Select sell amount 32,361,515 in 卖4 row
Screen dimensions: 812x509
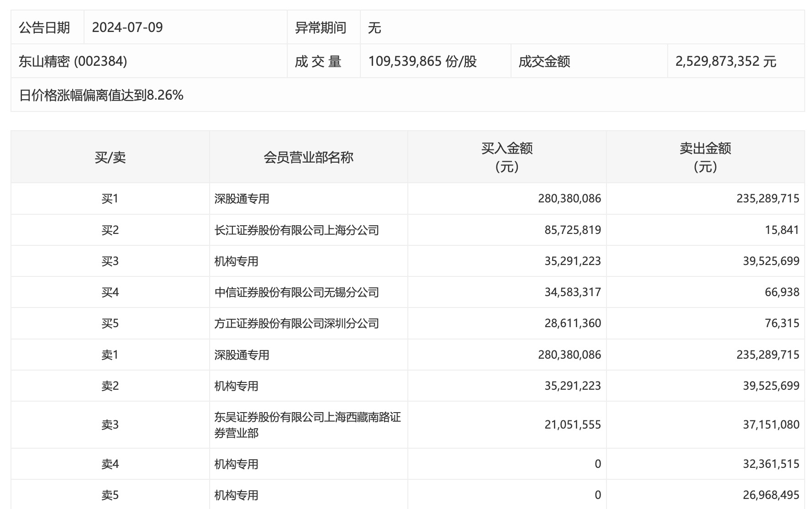[771, 464]
